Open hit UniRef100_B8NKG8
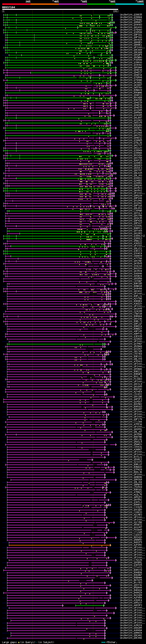 click(x=131, y=286)
